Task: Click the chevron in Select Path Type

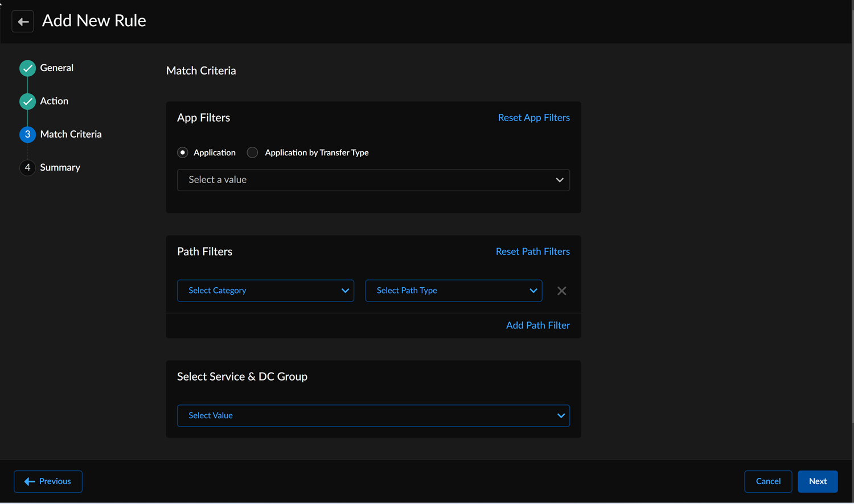Action: pyautogui.click(x=533, y=291)
